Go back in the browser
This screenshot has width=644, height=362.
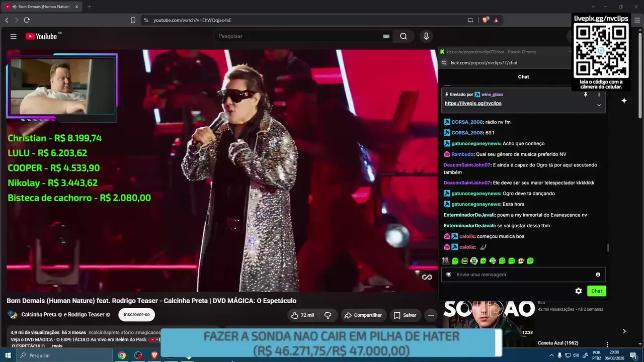pos(7,20)
